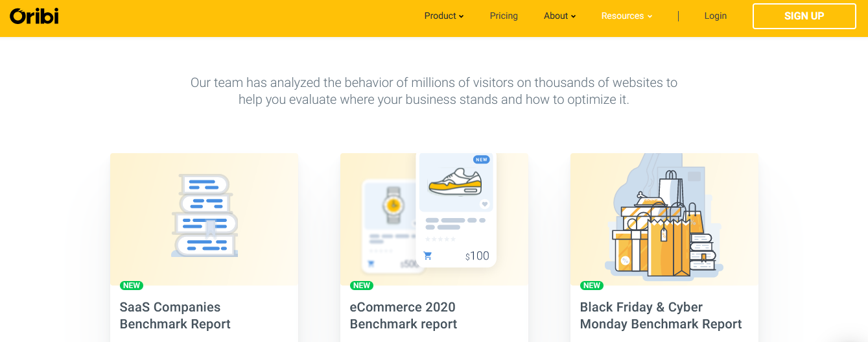Click the Login link
The height and width of the screenshot is (342, 868).
(715, 16)
